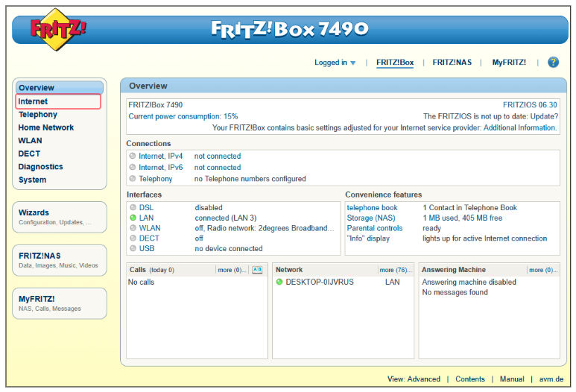Click IPv4 not connected status link
The height and width of the screenshot is (392, 576).
coord(218,157)
